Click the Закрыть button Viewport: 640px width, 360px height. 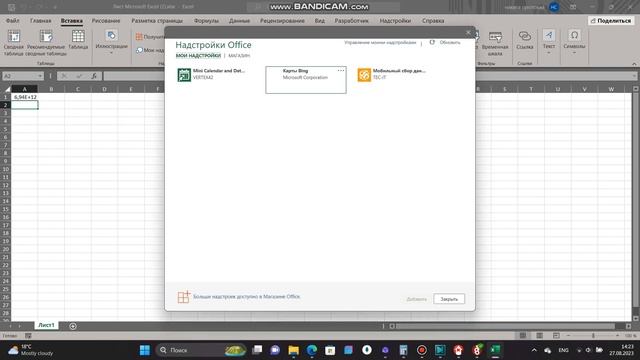[x=449, y=299]
